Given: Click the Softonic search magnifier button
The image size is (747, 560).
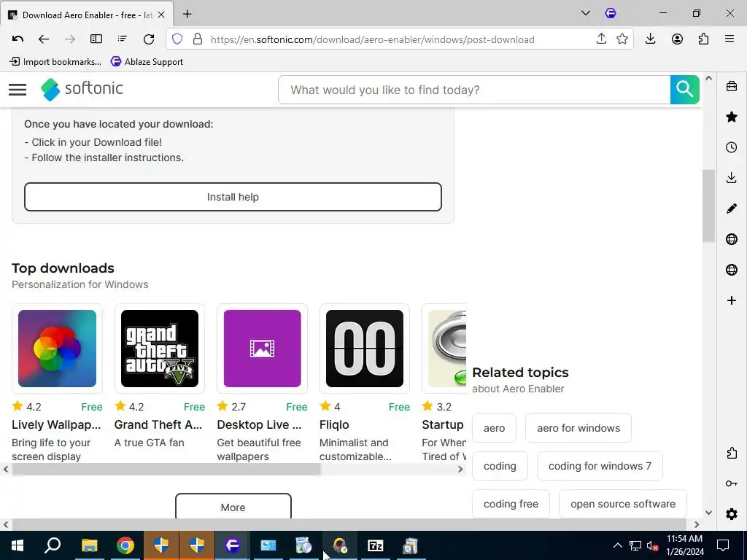Looking at the screenshot, I should [684, 90].
